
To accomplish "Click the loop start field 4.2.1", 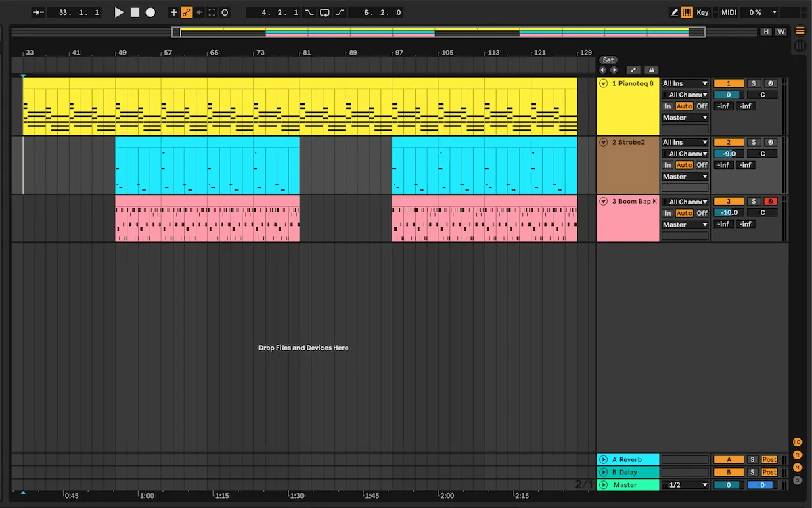I will click(x=273, y=12).
